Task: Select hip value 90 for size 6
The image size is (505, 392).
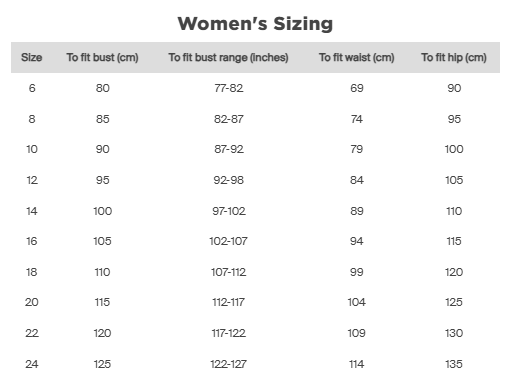Action: click(454, 88)
